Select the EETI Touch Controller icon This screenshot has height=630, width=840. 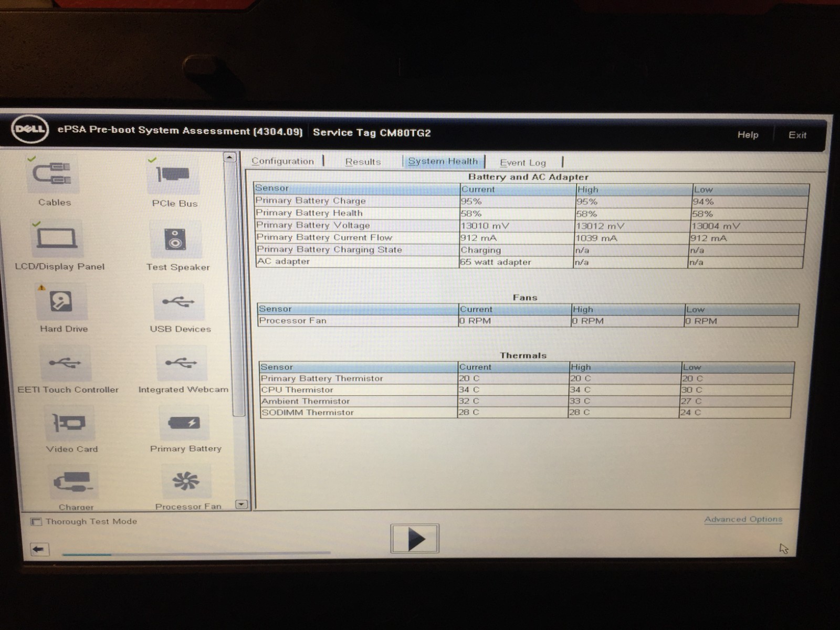point(66,363)
